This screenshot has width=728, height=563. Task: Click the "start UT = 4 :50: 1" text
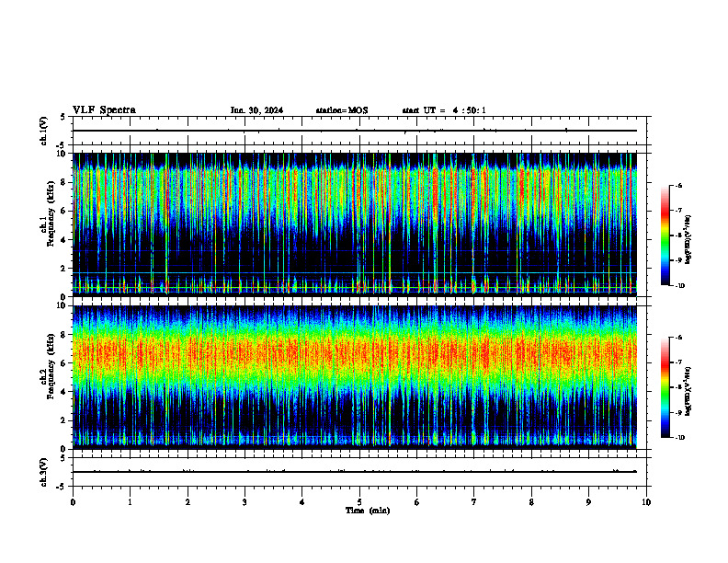click(x=444, y=110)
